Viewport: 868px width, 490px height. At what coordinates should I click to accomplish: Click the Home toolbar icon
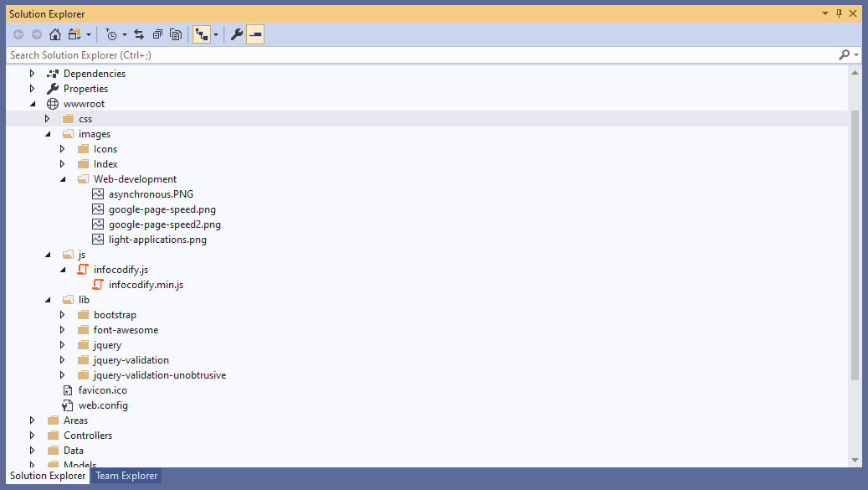pos(54,34)
